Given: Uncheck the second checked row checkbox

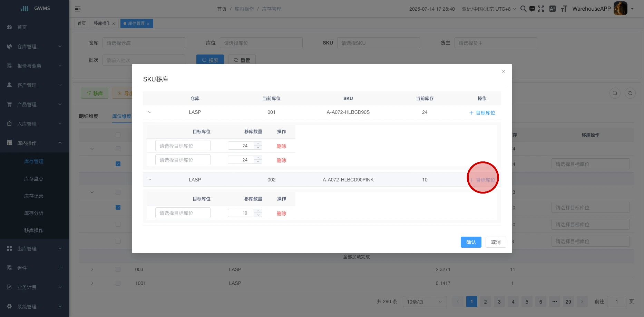Looking at the screenshot, I should [x=118, y=207].
